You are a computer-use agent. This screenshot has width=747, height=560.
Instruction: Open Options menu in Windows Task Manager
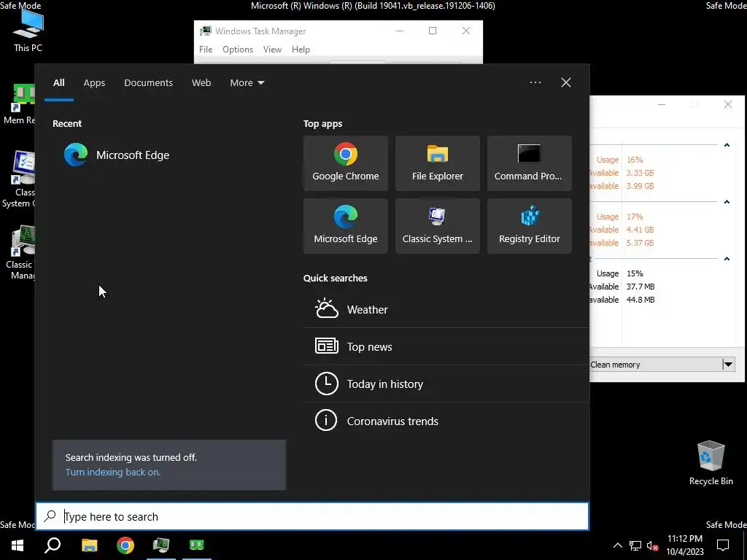coord(238,50)
